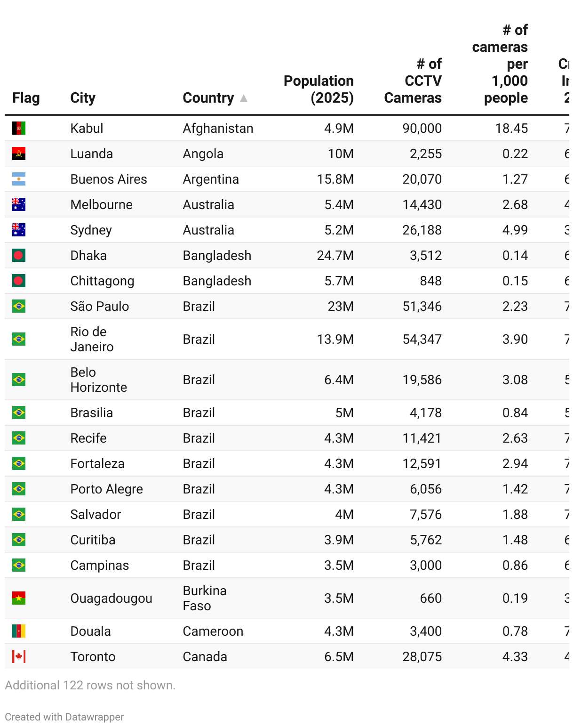Click the Additional 122 rows not shown note
The width and height of the screenshot is (574, 728).
click(90, 685)
